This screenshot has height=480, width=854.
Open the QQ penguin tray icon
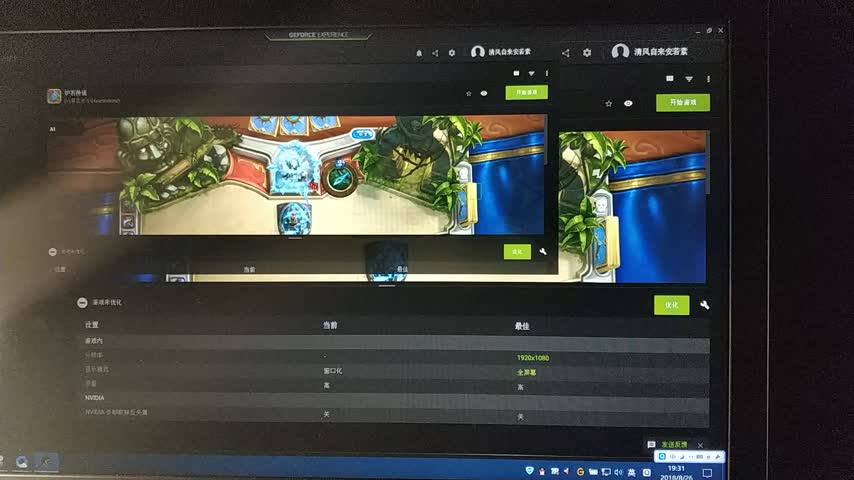pyautogui.click(x=542, y=471)
